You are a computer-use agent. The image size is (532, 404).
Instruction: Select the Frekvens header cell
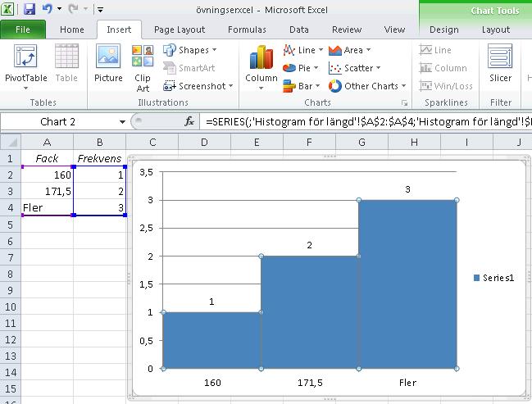pyautogui.click(x=100, y=158)
